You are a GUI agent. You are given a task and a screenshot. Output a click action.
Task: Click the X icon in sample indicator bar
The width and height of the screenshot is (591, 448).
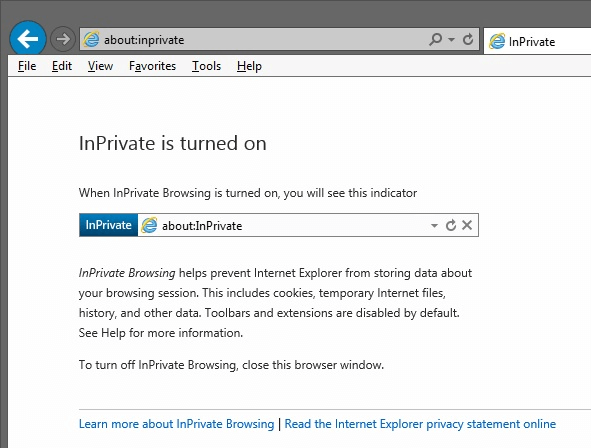tap(467, 225)
